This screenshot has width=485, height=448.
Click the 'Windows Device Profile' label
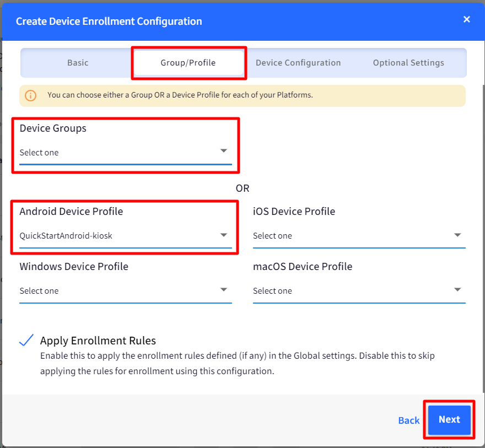pyautogui.click(x=74, y=266)
